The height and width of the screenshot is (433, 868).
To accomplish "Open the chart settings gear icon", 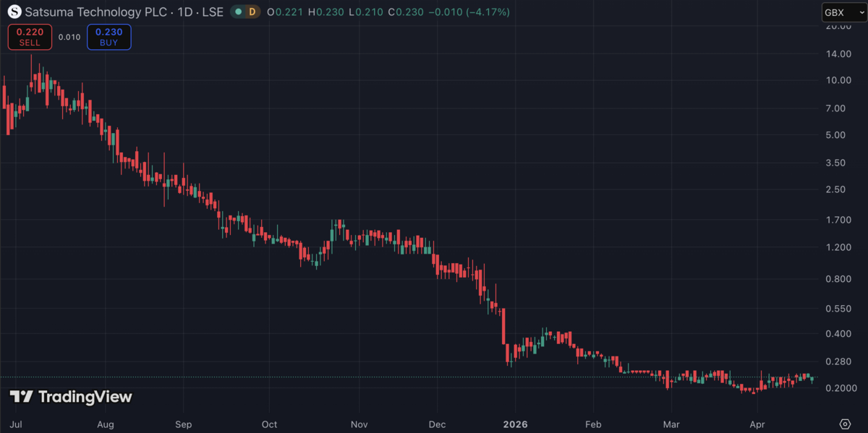I will (844, 424).
